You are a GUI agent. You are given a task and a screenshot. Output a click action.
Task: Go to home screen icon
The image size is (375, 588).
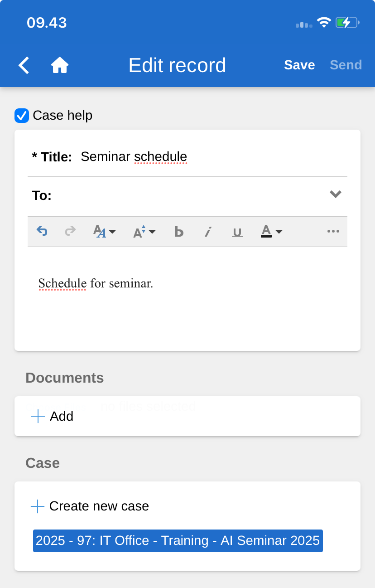59,65
